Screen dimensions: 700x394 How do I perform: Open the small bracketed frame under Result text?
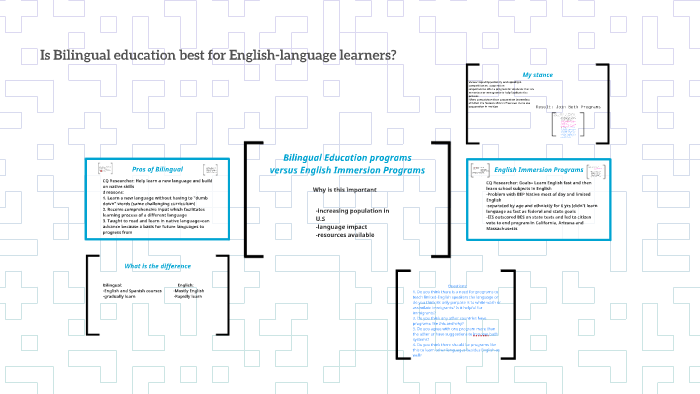[568, 124]
